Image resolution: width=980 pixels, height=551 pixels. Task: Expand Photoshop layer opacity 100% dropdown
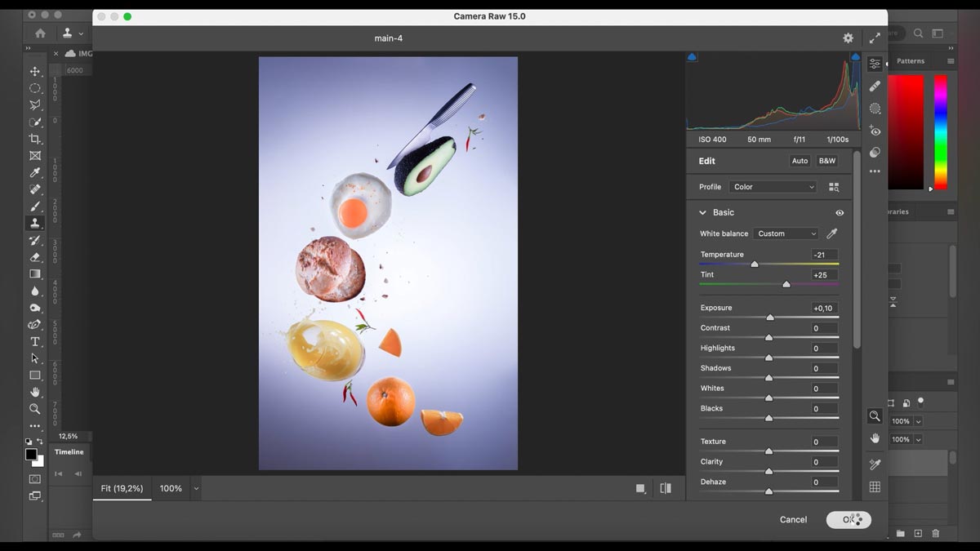[919, 421]
